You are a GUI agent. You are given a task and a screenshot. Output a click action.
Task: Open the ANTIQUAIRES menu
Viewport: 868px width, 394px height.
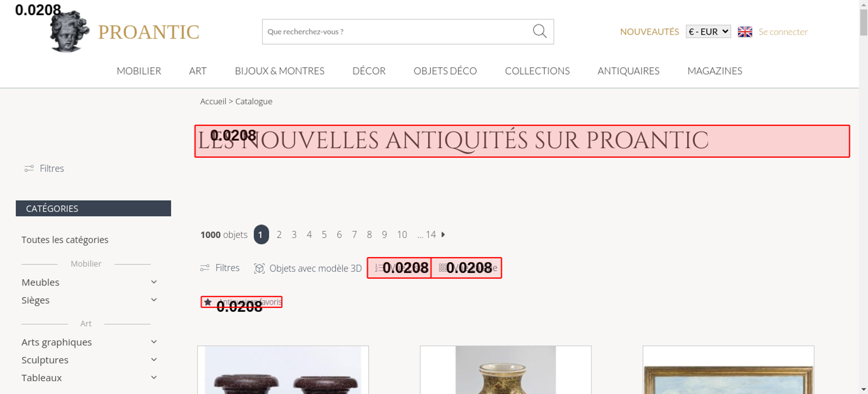click(x=628, y=71)
